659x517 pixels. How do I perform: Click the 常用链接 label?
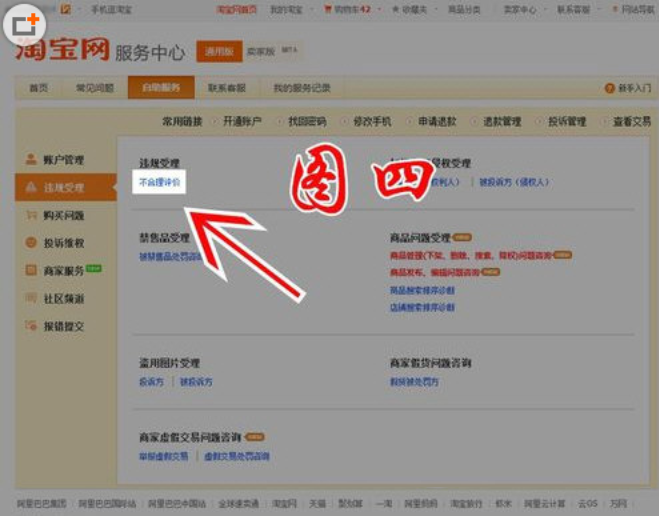[182, 121]
